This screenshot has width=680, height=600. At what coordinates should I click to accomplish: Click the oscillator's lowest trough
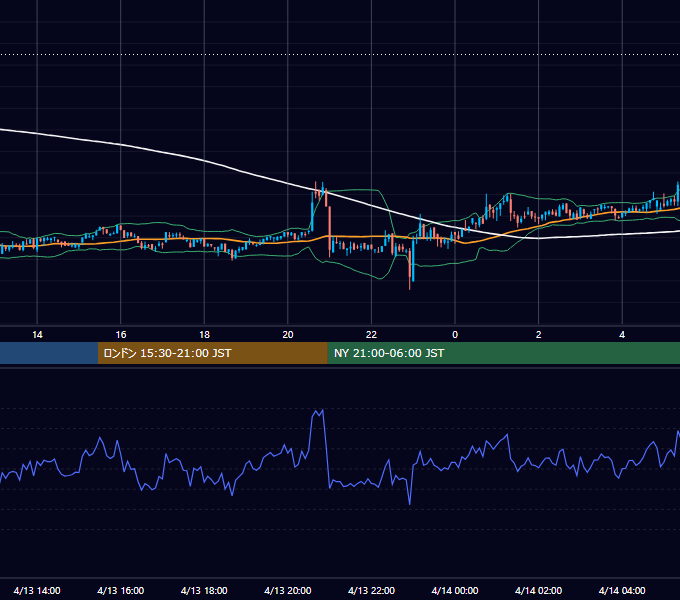point(410,502)
